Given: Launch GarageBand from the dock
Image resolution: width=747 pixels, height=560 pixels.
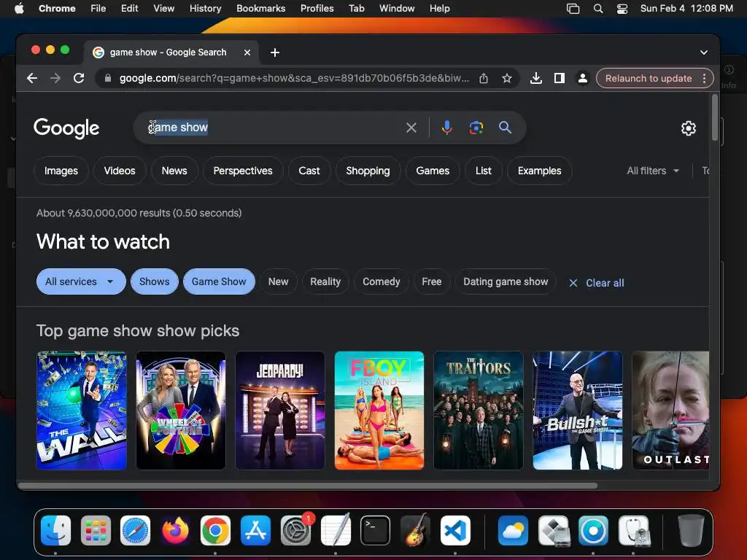Looking at the screenshot, I should [x=415, y=531].
